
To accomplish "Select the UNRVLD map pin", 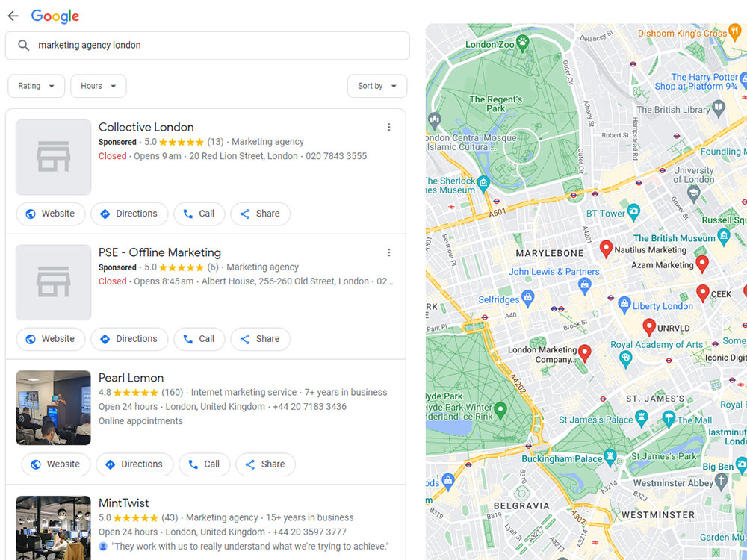I will 649,327.
